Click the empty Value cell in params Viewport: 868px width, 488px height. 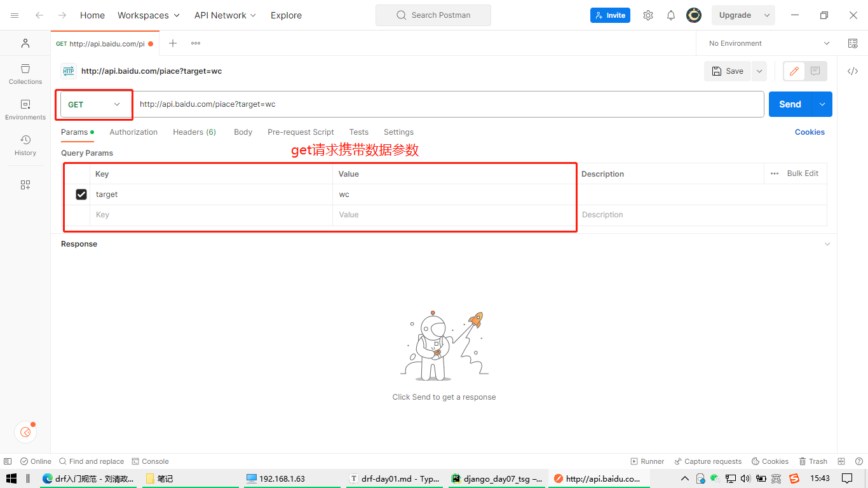(454, 215)
